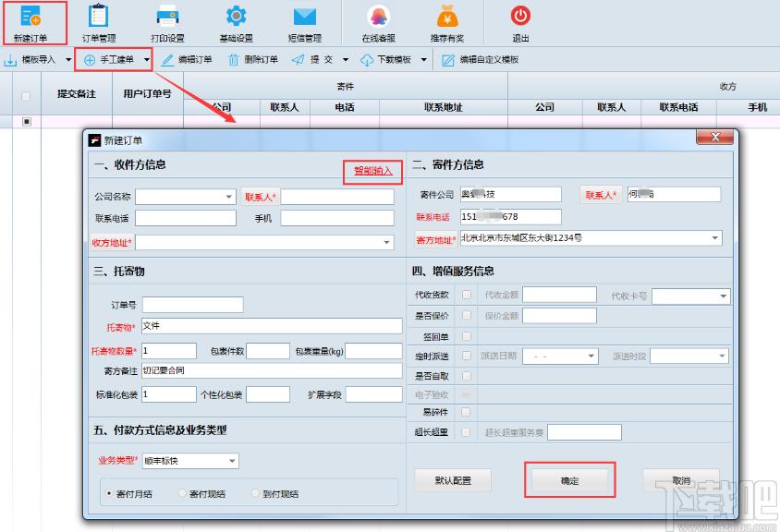Expand the 提交 dropdown arrow
The height and width of the screenshot is (532, 780).
[x=346, y=60]
